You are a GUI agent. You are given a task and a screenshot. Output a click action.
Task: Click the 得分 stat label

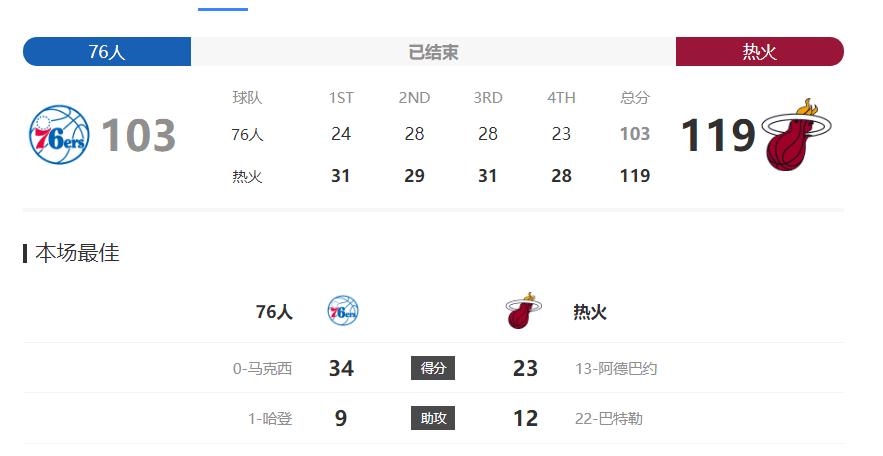tap(433, 368)
